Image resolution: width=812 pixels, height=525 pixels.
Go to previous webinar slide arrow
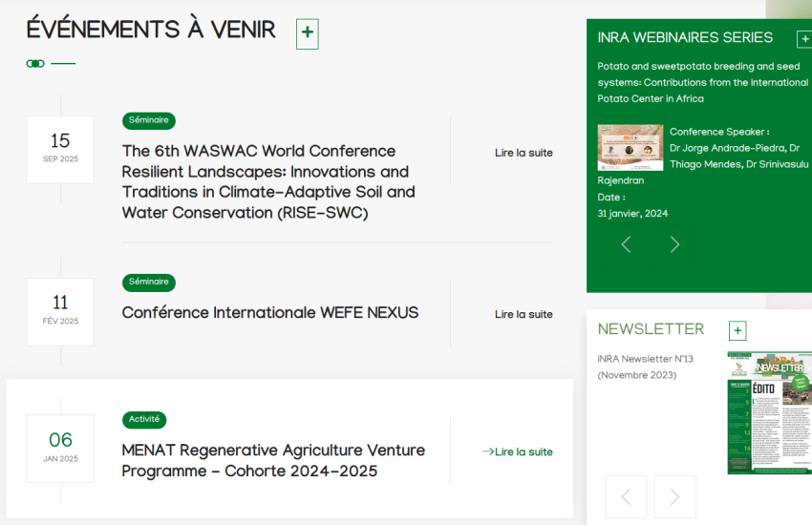click(x=626, y=244)
